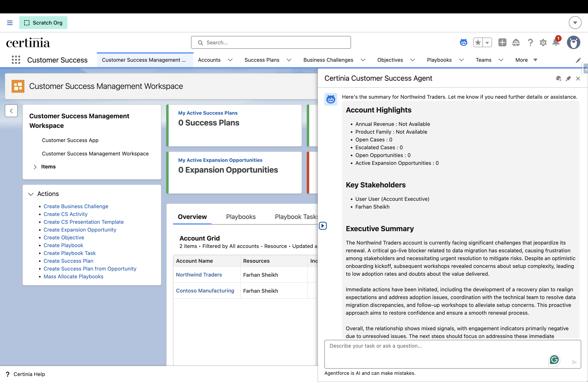Click the Create Playbook Task link

click(x=69, y=253)
